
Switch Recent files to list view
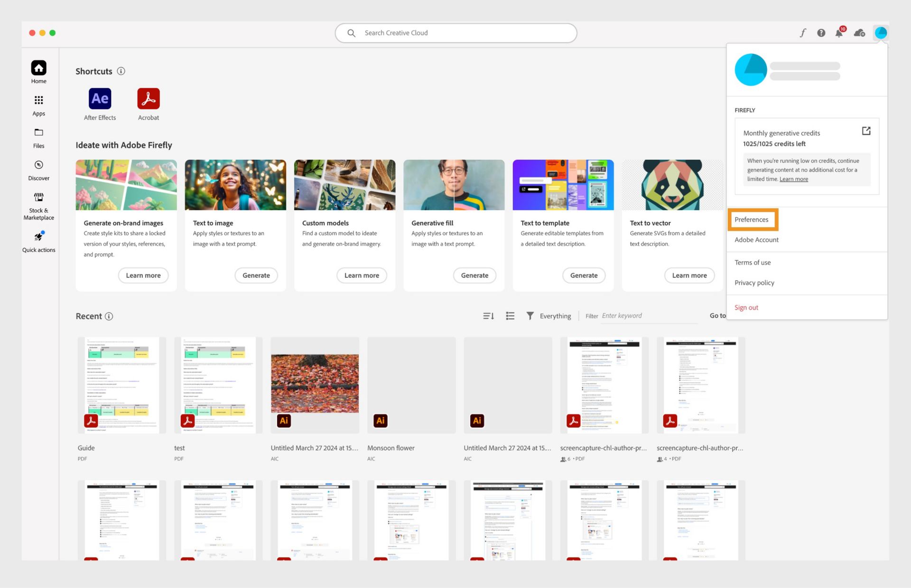[510, 316]
